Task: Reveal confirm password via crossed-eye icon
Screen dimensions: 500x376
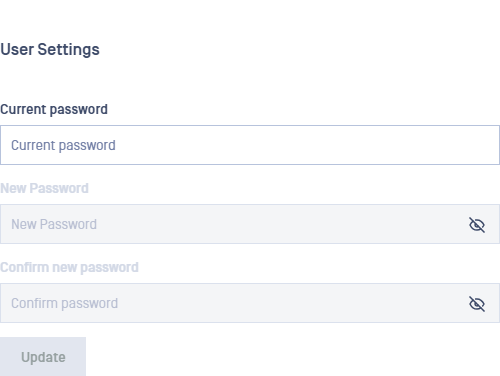Action: [477, 304]
